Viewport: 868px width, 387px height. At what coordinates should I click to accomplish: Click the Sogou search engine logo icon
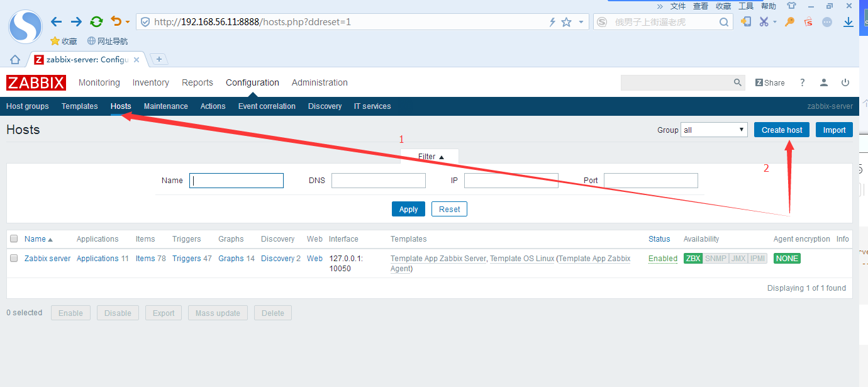tap(602, 22)
